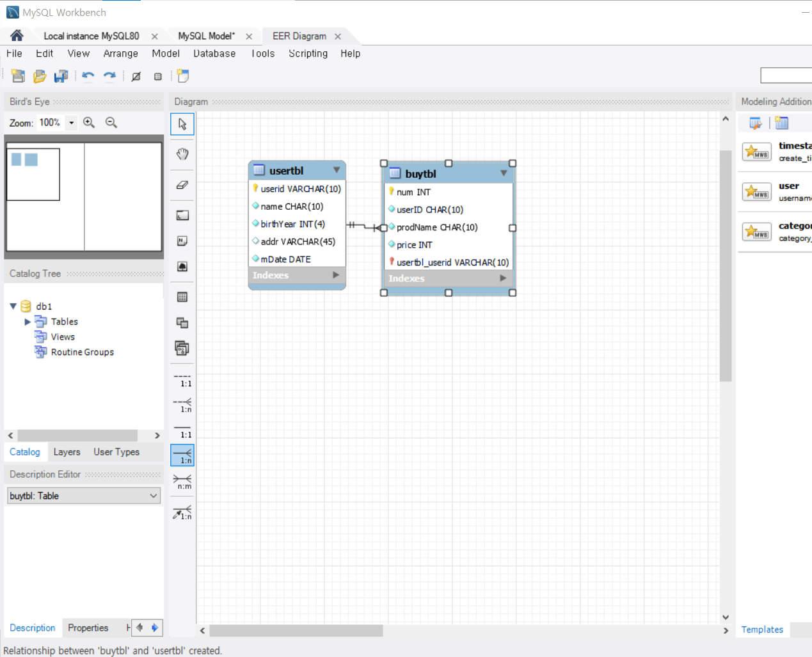Viewport: 812px width, 657px height.
Task: Create a new model file icon
Action: point(18,76)
